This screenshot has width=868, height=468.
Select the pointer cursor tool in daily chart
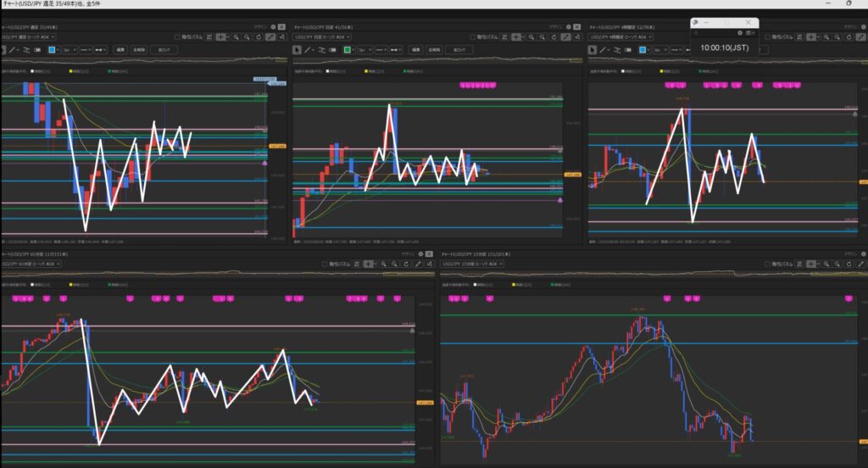click(298, 50)
